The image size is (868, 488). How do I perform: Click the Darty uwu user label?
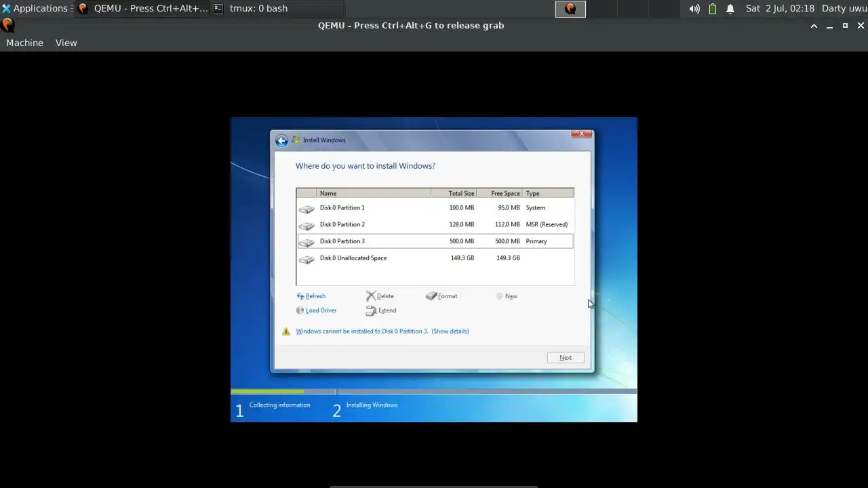[x=844, y=8]
